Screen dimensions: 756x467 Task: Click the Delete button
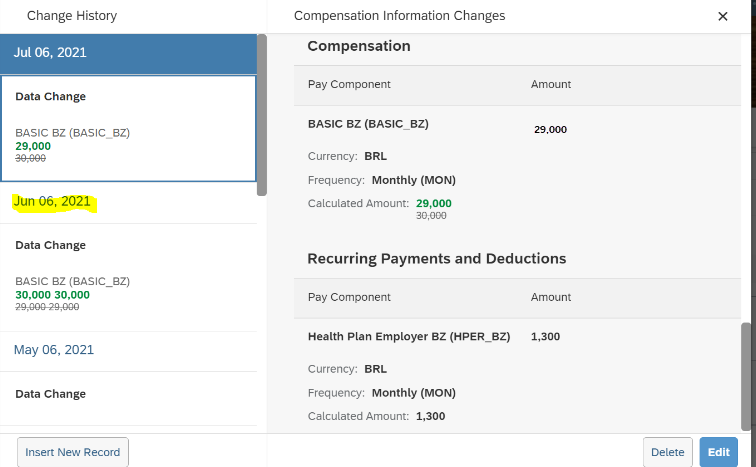pyautogui.click(x=667, y=452)
